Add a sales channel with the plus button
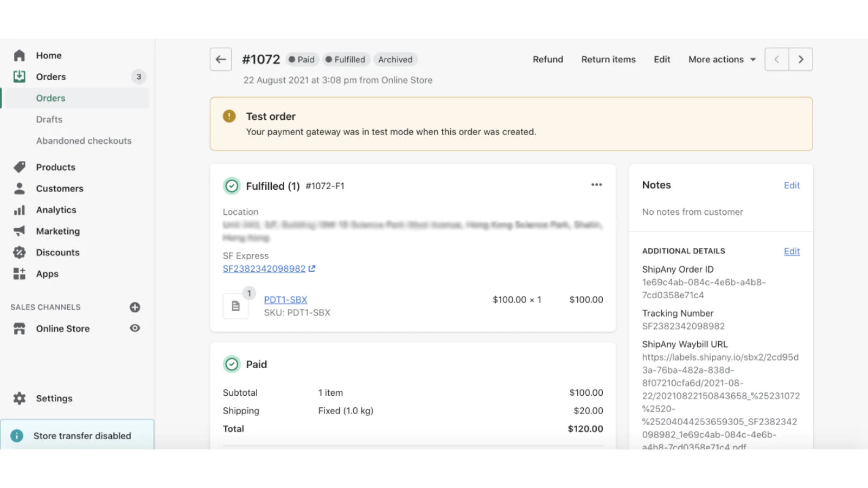Viewport: 868px width, 488px height. click(135, 307)
